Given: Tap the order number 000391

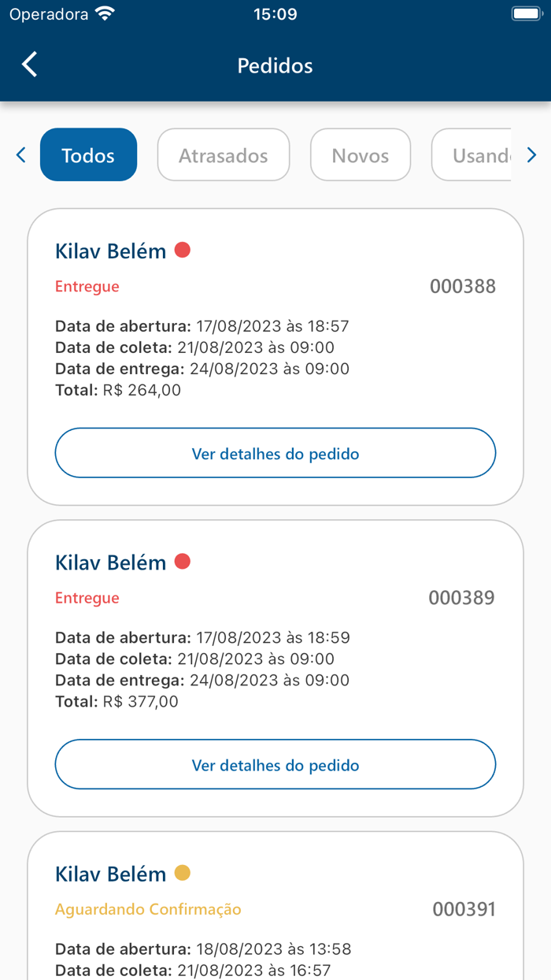Looking at the screenshot, I should point(464,909).
